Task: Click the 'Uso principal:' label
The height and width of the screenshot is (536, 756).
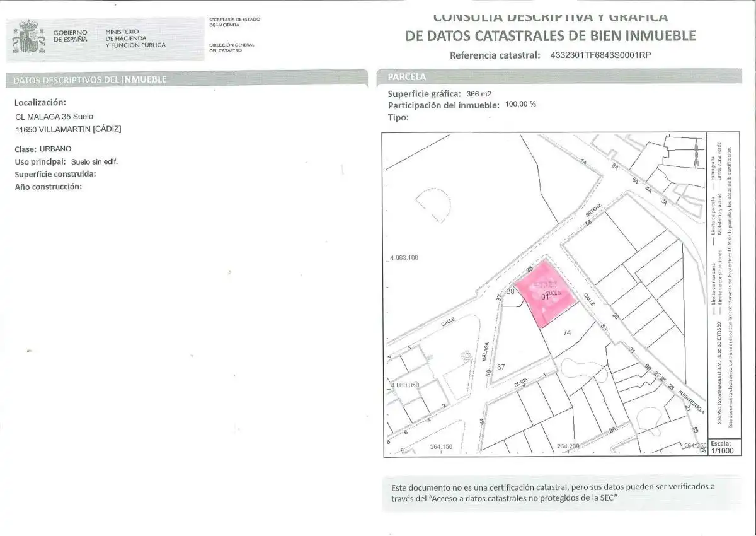Action: point(40,161)
